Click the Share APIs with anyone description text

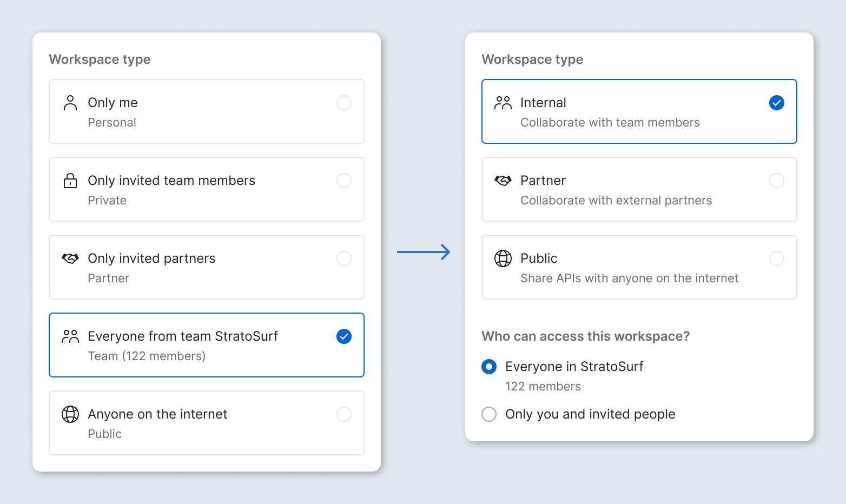(629, 278)
